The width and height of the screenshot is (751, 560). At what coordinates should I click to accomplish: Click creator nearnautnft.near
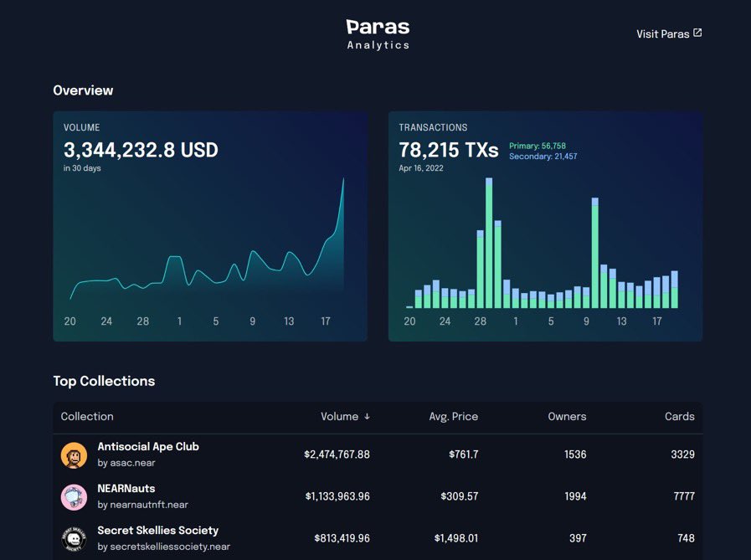click(x=149, y=505)
